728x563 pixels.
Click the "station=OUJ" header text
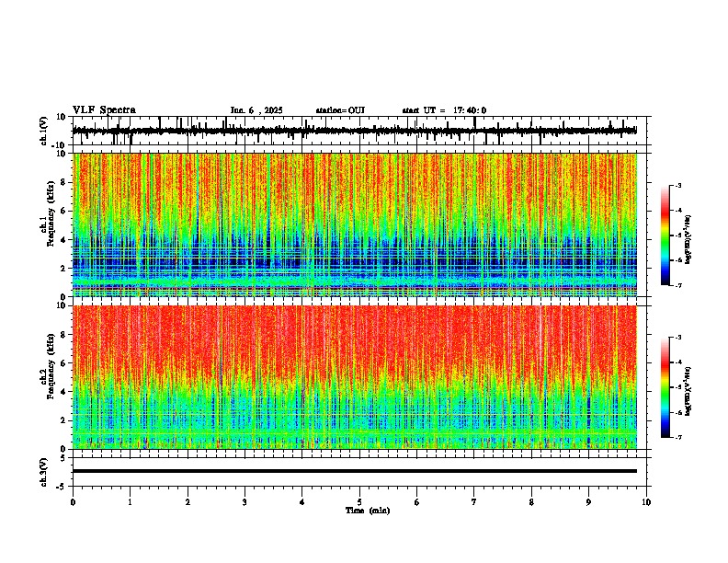[340, 110]
